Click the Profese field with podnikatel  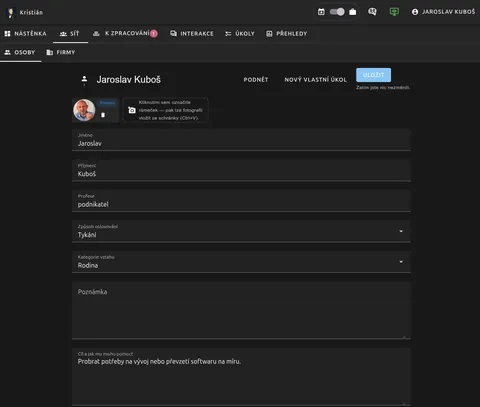pyautogui.click(x=241, y=201)
